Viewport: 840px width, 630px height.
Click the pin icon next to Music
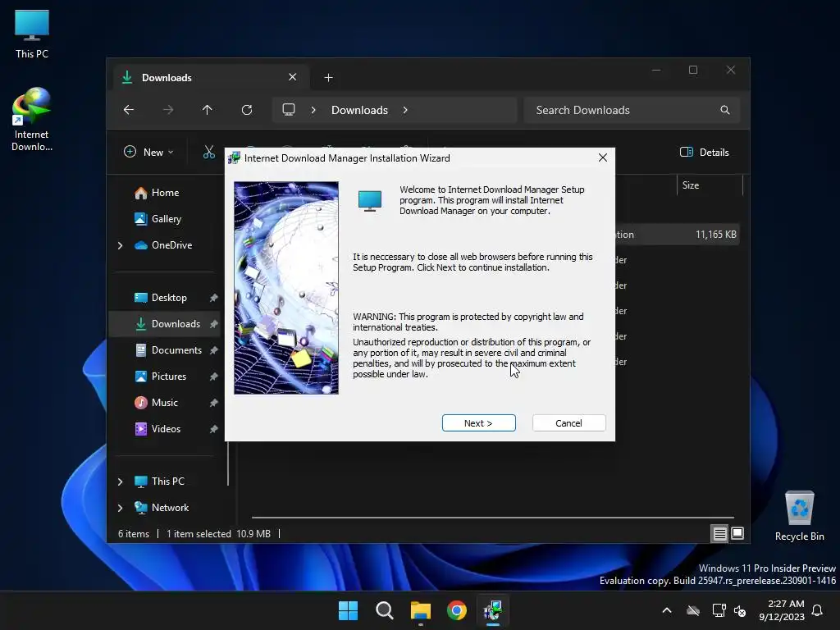(213, 403)
